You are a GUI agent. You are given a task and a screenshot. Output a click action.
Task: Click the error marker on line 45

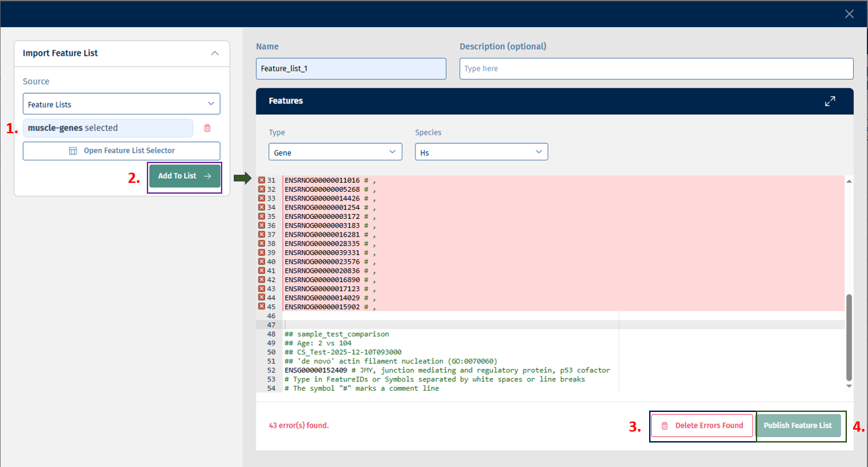(262, 307)
